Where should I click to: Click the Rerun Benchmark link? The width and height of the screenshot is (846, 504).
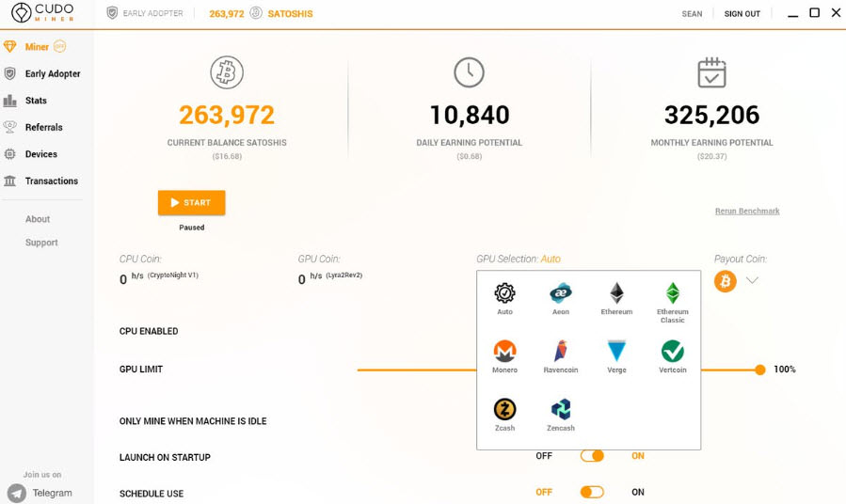coord(747,211)
